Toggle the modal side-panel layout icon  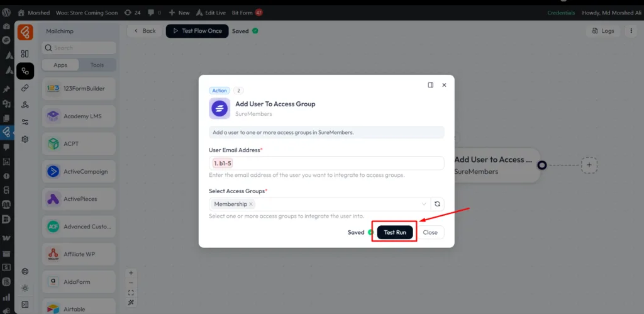tap(430, 85)
